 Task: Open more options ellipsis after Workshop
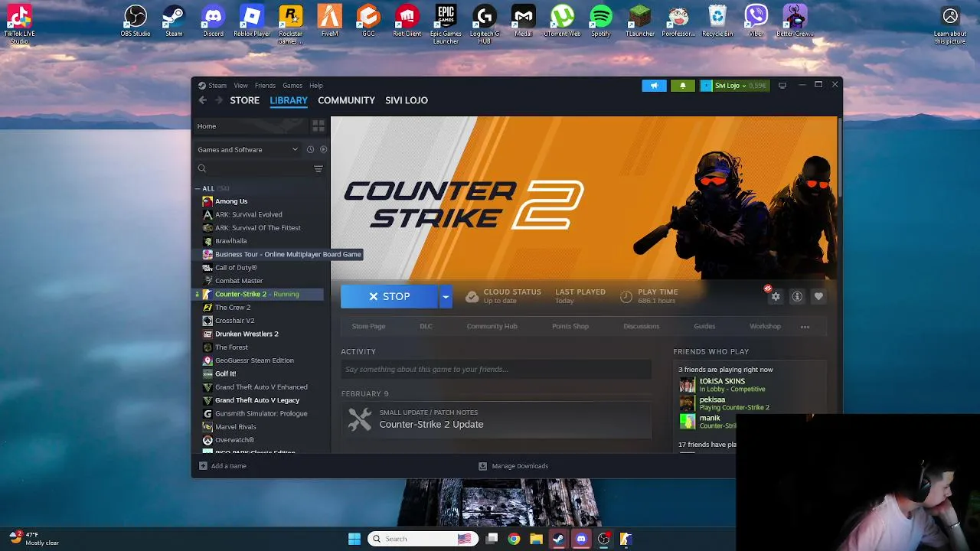click(x=805, y=327)
